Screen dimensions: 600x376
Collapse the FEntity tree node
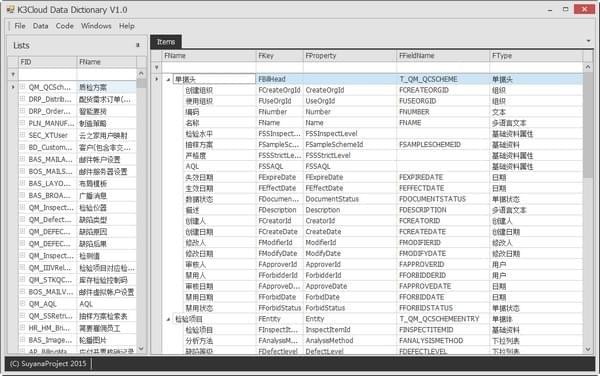(x=168, y=319)
